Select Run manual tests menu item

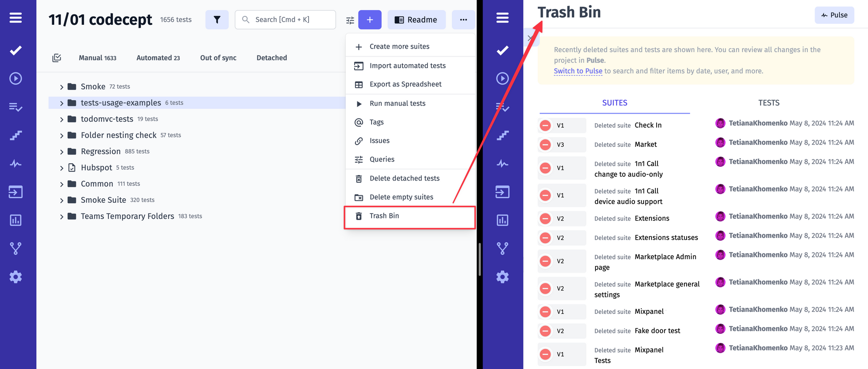click(x=410, y=103)
